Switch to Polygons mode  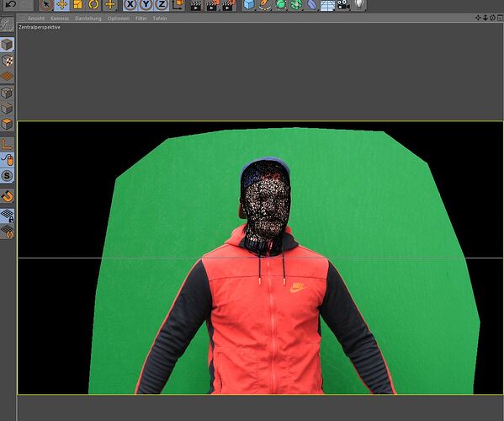(x=7, y=124)
